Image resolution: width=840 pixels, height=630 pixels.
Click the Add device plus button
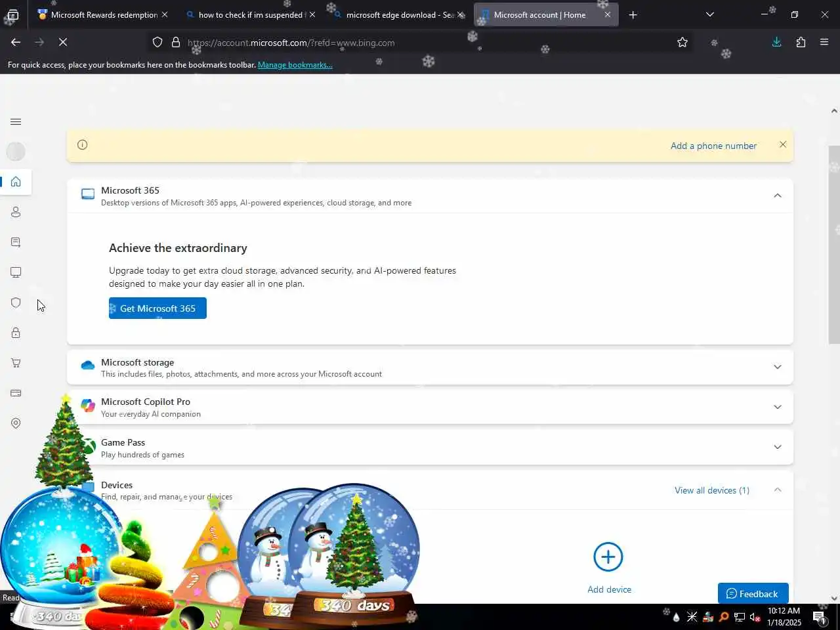coord(608,557)
